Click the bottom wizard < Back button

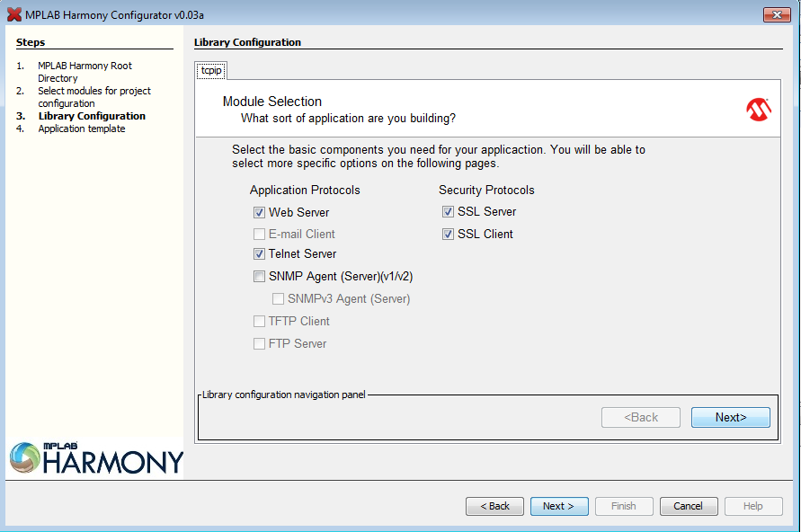(x=494, y=506)
